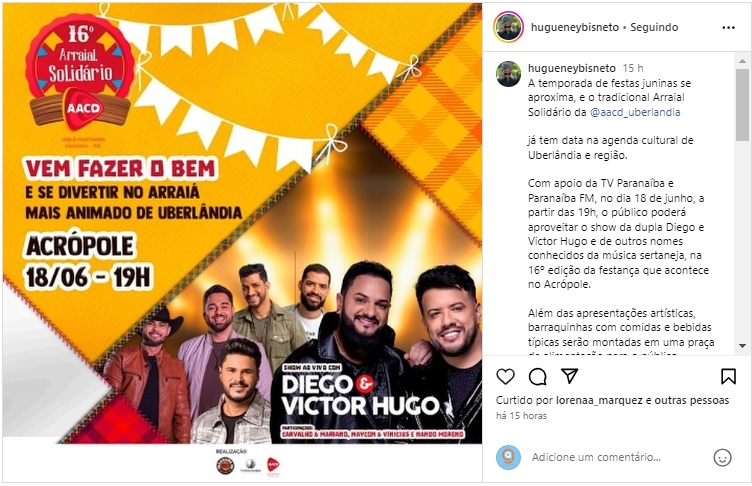The image size is (752, 486).
Task: Open hugueneybisneto story avatar in header
Action: point(508,27)
